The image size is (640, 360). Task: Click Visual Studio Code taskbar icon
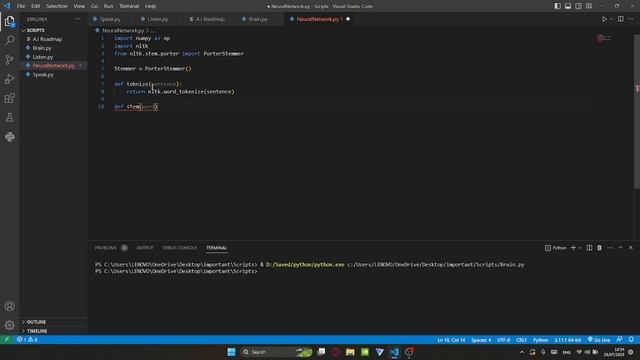point(394,352)
